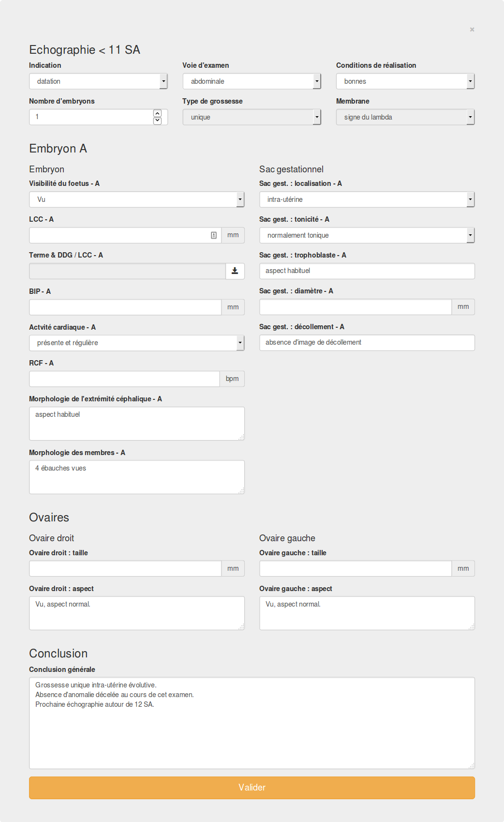The image size is (504, 822).
Task: Decrease the Nombre d'embryons stepper
Action: pyautogui.click(x=157, y=121)
